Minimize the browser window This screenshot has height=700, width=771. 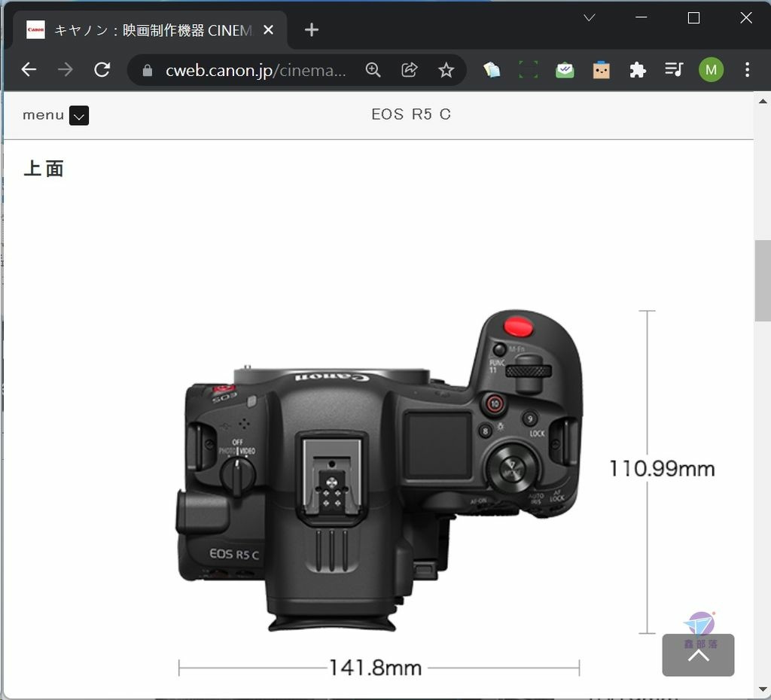(x=641, y=18)
